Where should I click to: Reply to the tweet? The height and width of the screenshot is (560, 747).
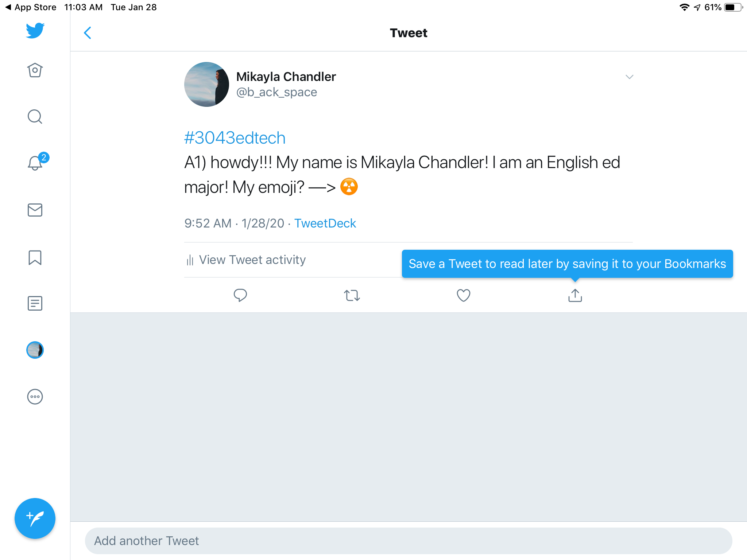[x=240, y=295]
